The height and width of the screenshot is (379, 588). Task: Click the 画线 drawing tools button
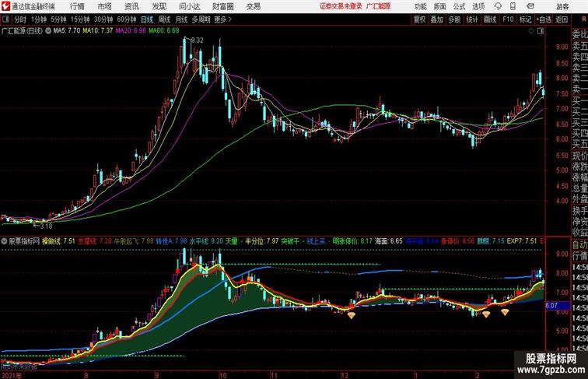490,19
